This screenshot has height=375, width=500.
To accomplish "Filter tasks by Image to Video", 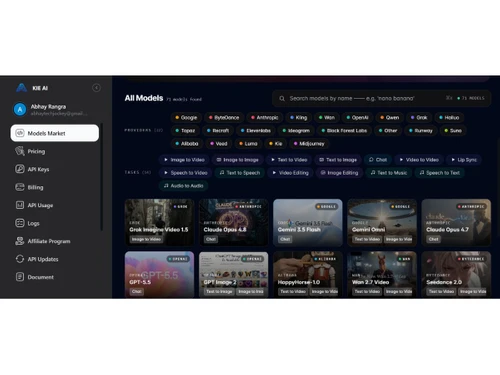I will (184, 160).
